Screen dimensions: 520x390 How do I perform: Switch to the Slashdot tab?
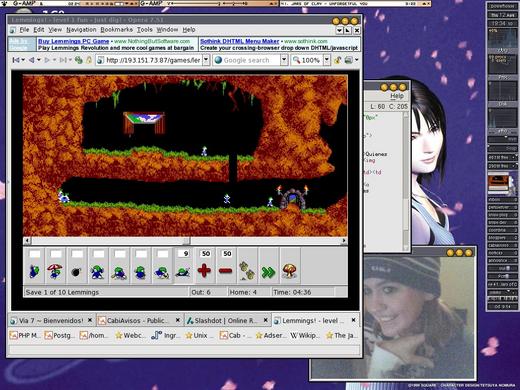click(227, 321)
